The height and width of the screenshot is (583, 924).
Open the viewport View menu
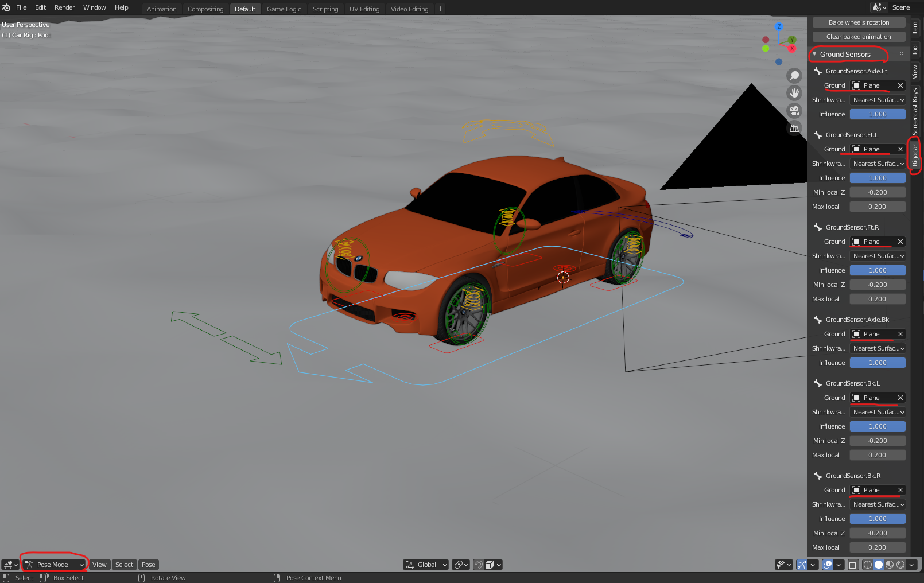99,565
